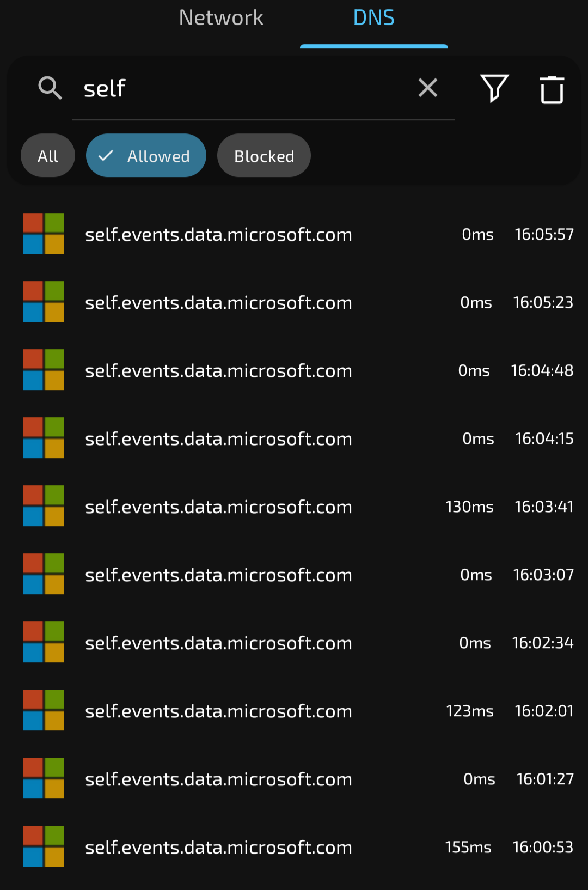This screenshot has height=890, width=588.
Task: Click the Microsoft icon on the last log entry
Action: point(44,846)
